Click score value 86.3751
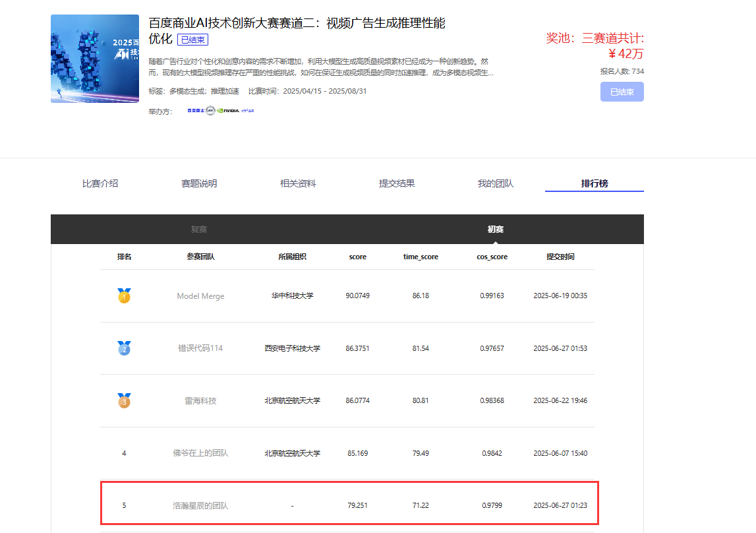The image size is (756, 533). pos(358,348)
